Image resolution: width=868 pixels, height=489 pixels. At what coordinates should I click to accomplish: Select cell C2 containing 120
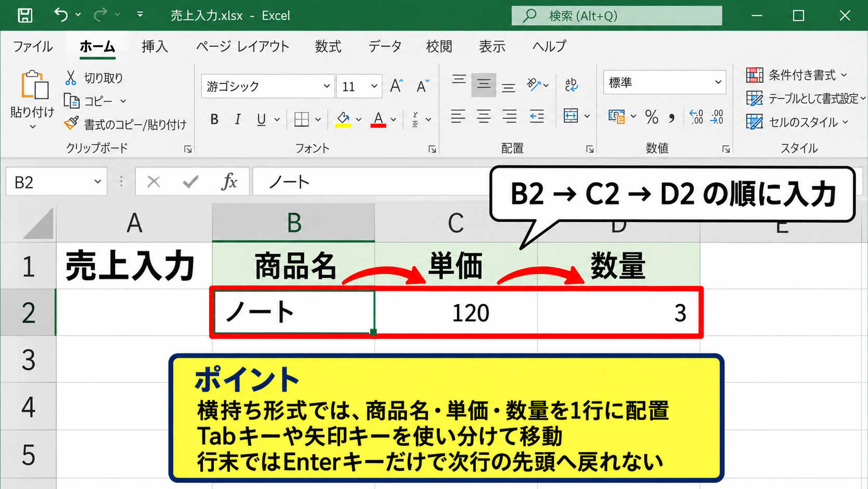pos(456,313)
